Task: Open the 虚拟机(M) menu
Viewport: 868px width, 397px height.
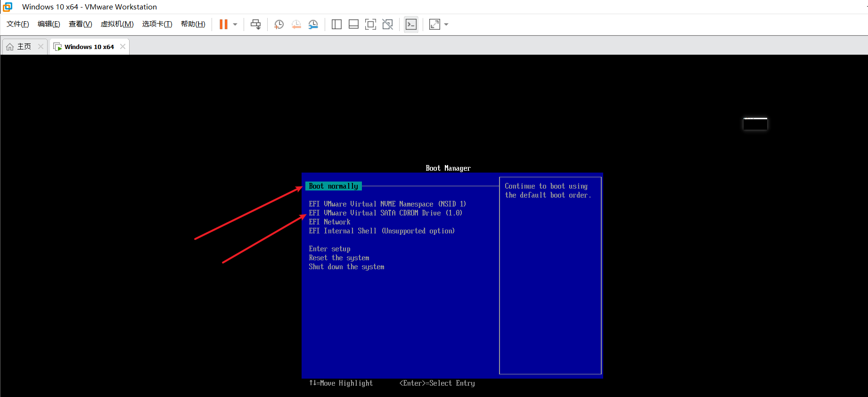Action: coord(117,24)
